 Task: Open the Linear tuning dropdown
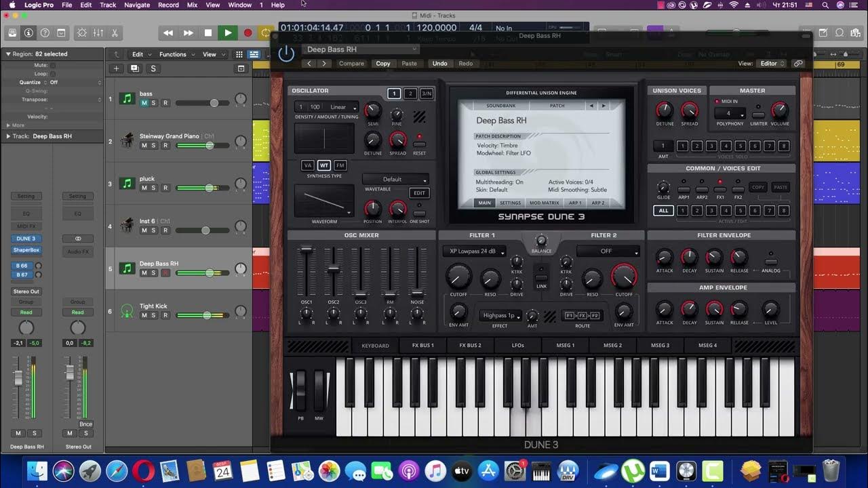(x=343, y=107)
